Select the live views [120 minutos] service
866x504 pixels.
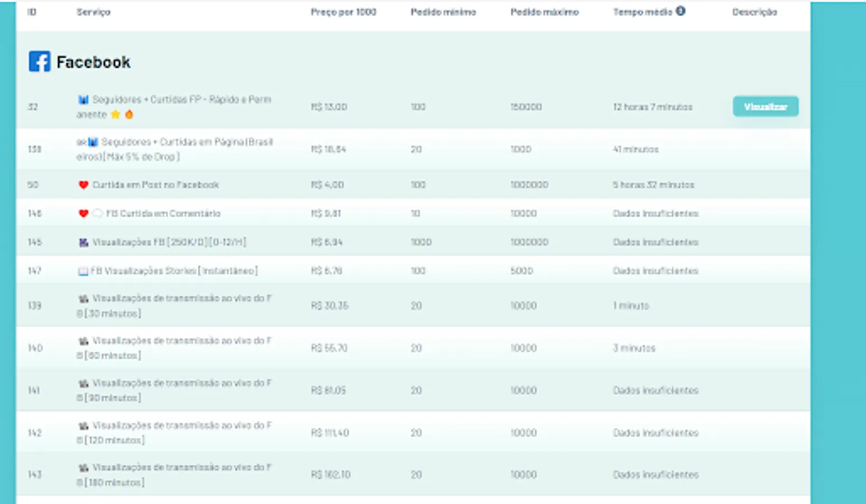[x=174, y=433]
